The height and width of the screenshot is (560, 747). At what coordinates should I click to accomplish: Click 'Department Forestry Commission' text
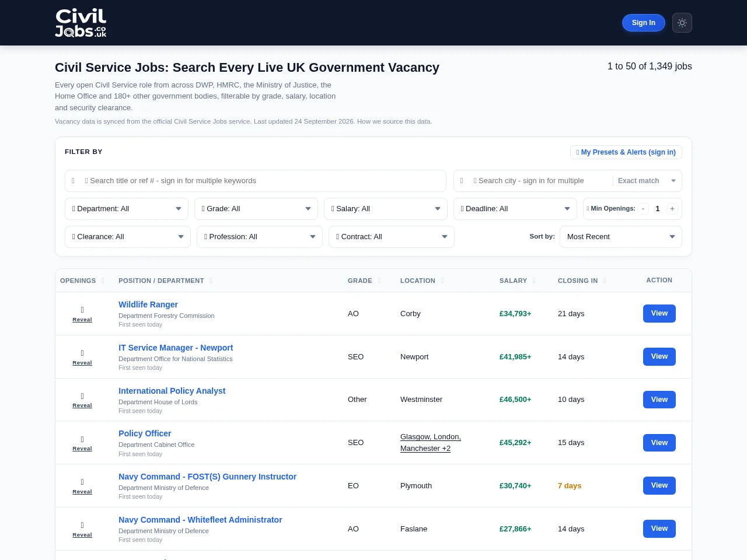166,316
